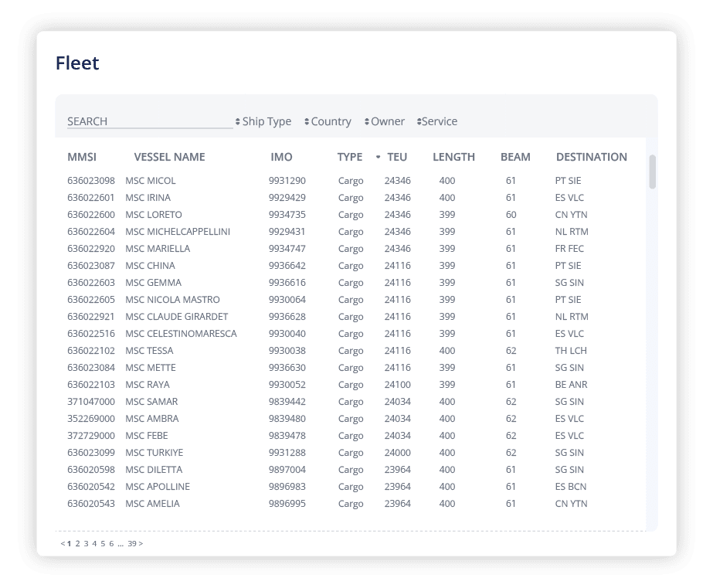
Task: Click the Fleet heading
Action: click(x=76, y=63)
